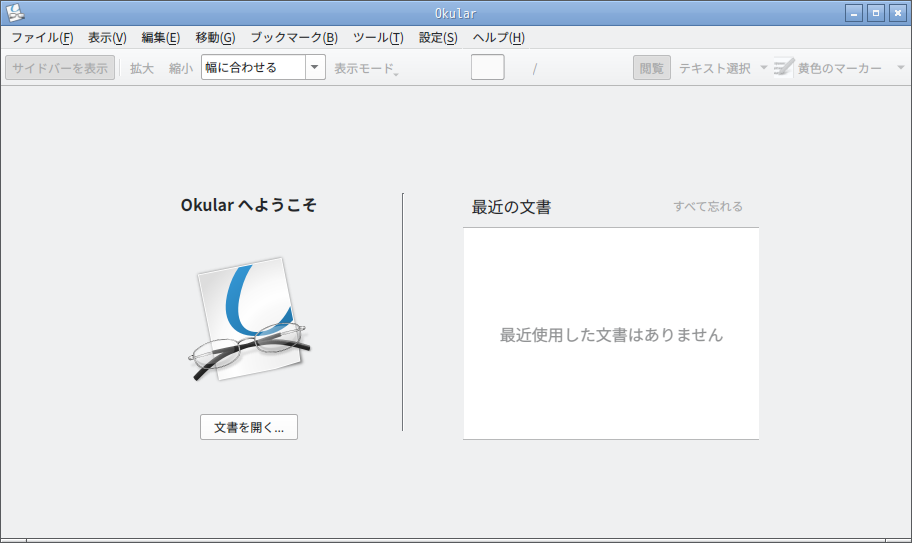Expand the 黄色のマーカー dropdown arrow
Screen dimensions: 912x543
pos(900,68)
